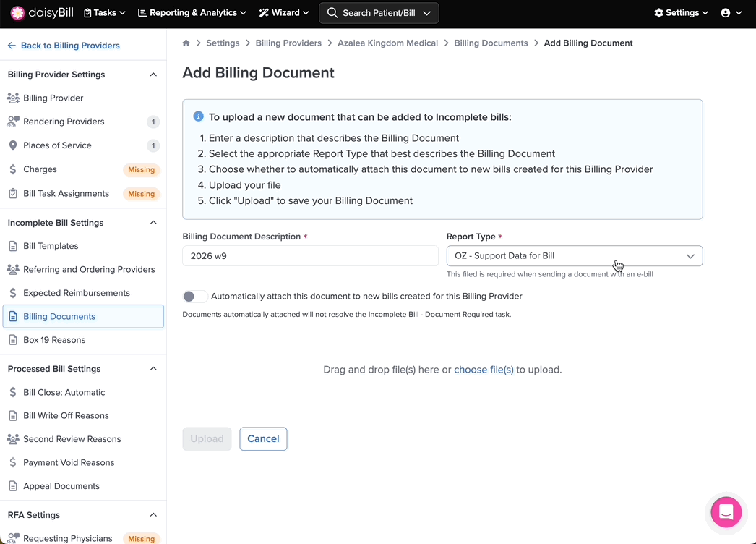Click the Places of Service pin icon
Screen dimensions: 756x544
13,145
